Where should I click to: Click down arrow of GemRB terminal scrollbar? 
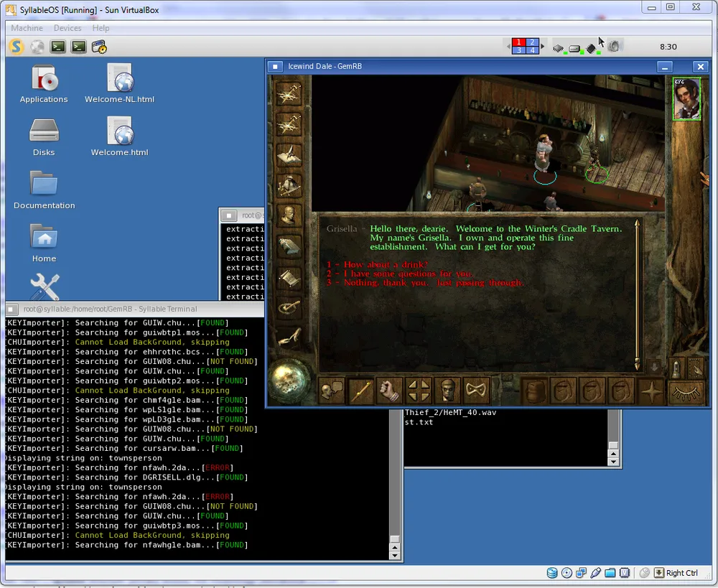[395, 556]
